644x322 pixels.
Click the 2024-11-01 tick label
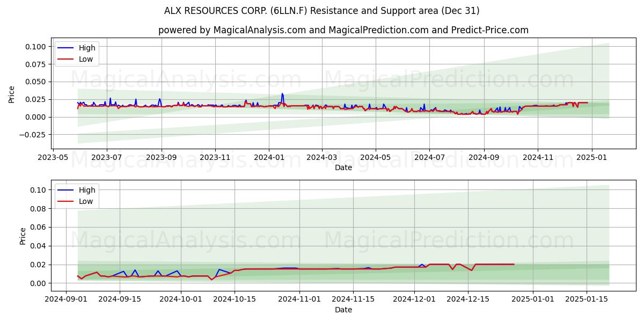299,300
